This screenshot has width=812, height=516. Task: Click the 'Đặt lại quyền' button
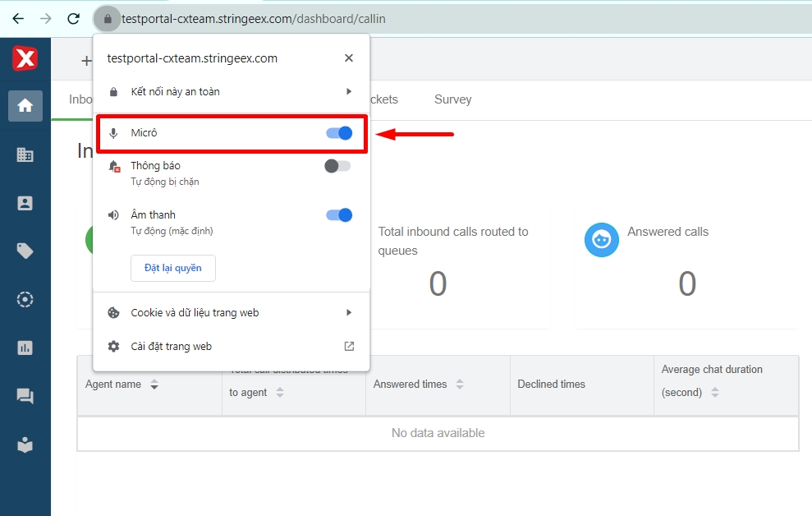173,269
